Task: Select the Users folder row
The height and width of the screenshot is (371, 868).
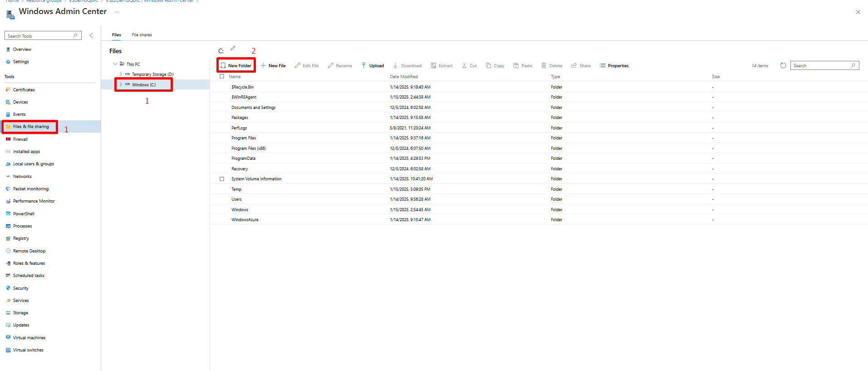Action: pos(539,199)
